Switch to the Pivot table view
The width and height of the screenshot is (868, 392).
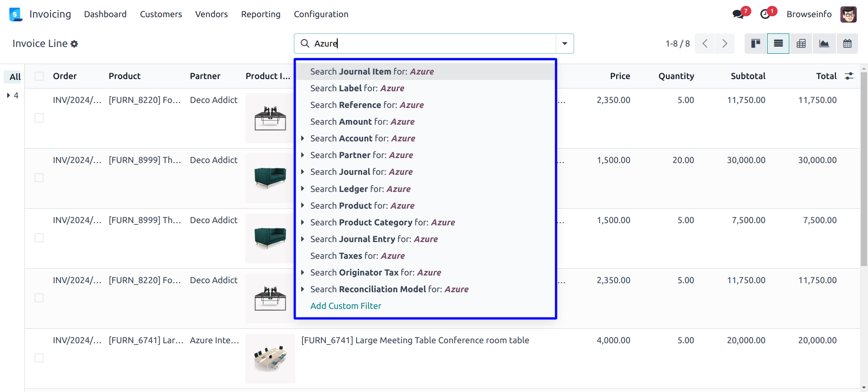[x=801, y=44]
